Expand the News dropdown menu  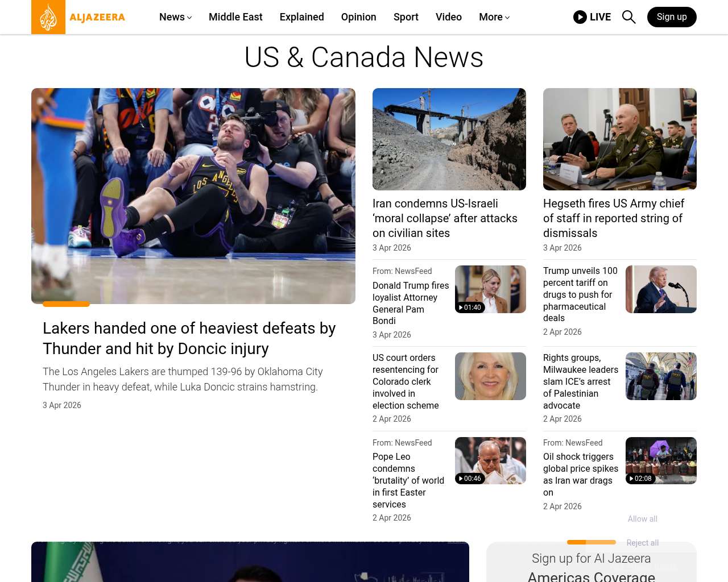click(x=175, y=17)
